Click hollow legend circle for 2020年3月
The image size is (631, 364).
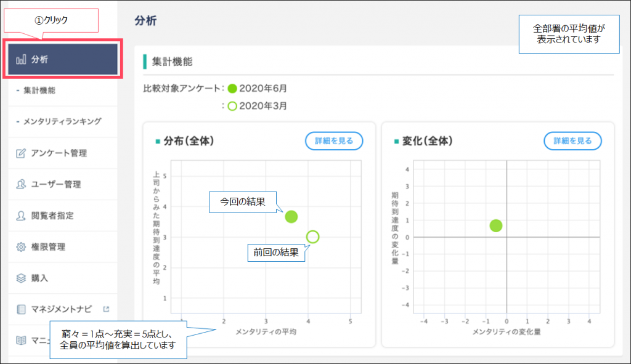point(232,106)
